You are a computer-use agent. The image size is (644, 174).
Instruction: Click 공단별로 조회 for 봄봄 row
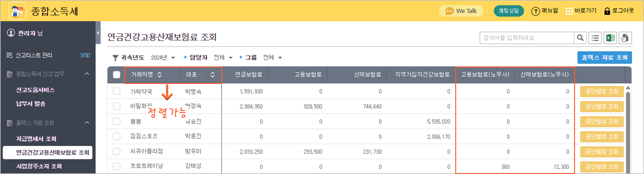click(602, 122)
